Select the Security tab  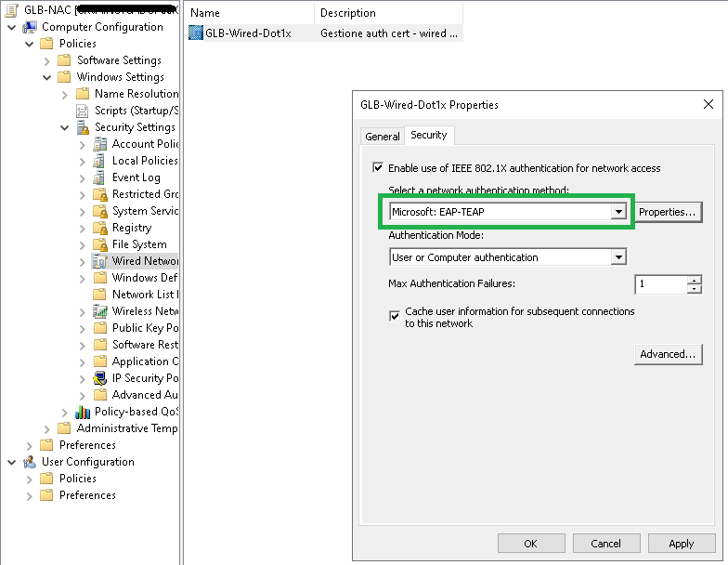(429, 135)
